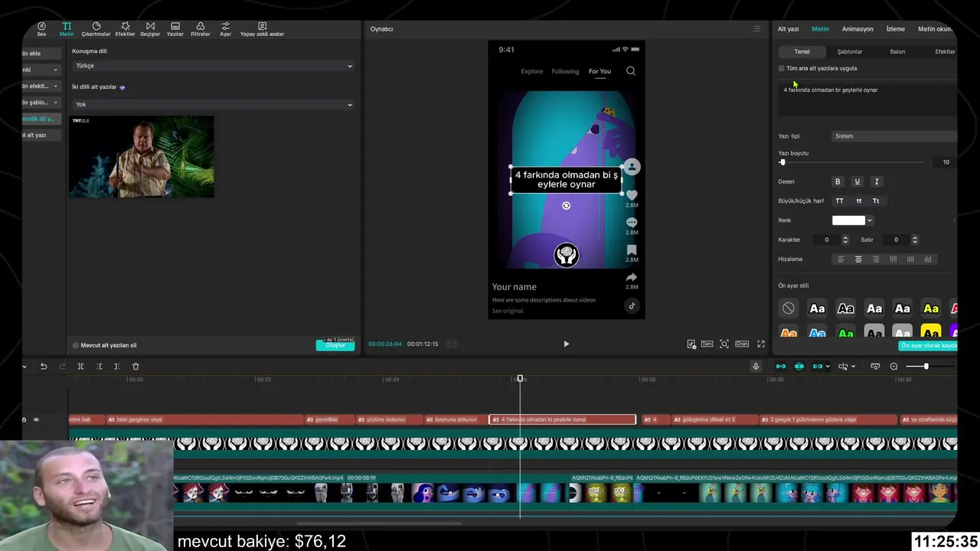Select the Temel sub-tab

tap(802, 51)
